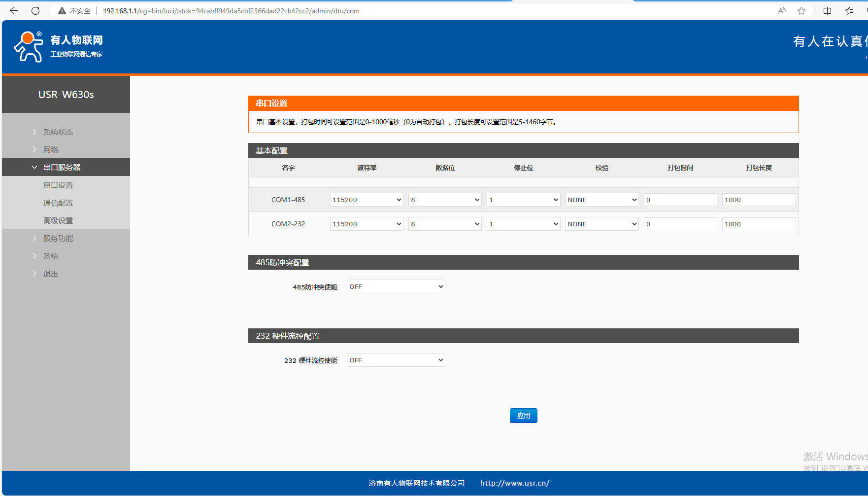Viewport: 868px width, 496px height.
Task: Click the 应用 apply button
Action: pos(523,416)
